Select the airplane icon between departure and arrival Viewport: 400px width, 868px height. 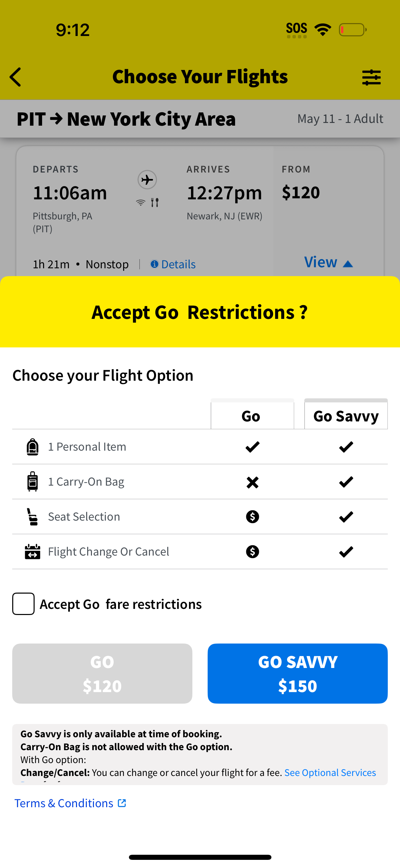coord(147,180)
